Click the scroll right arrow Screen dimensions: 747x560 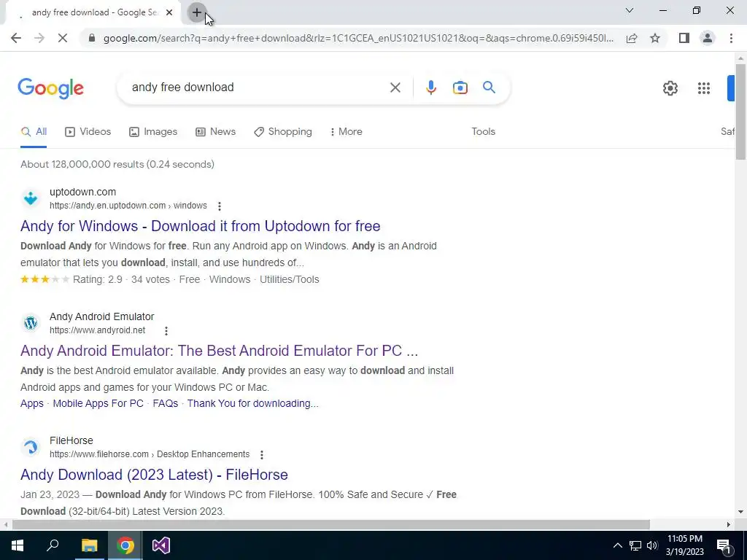[729, 525]
